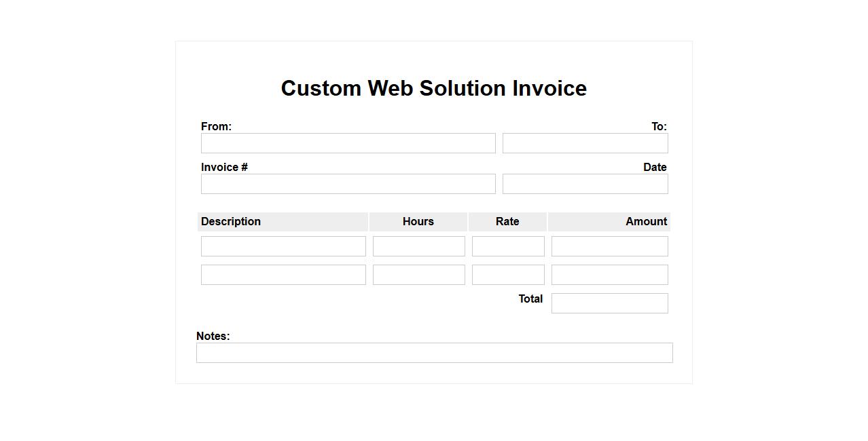
Task: Focus the second row Description field
Action: (283, 275)
